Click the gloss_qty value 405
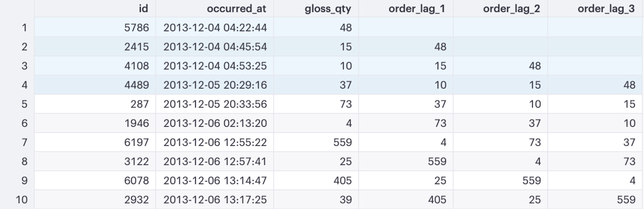 click(342, 180)
